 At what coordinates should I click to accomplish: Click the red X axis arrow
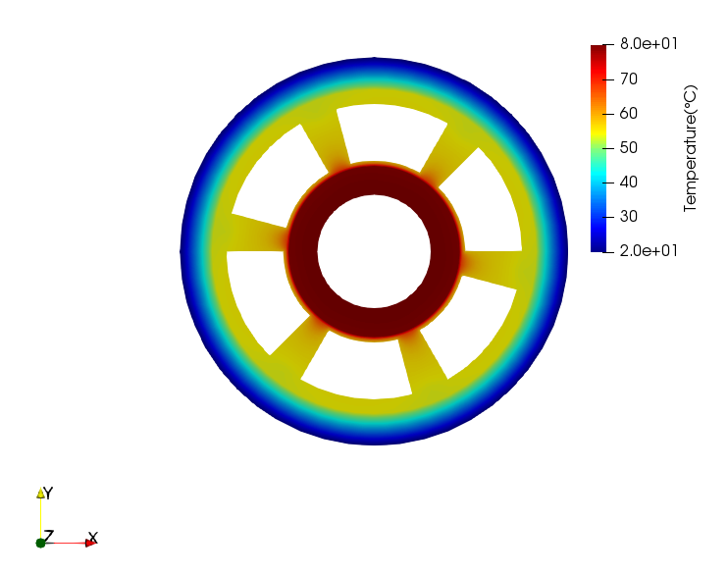91,543
